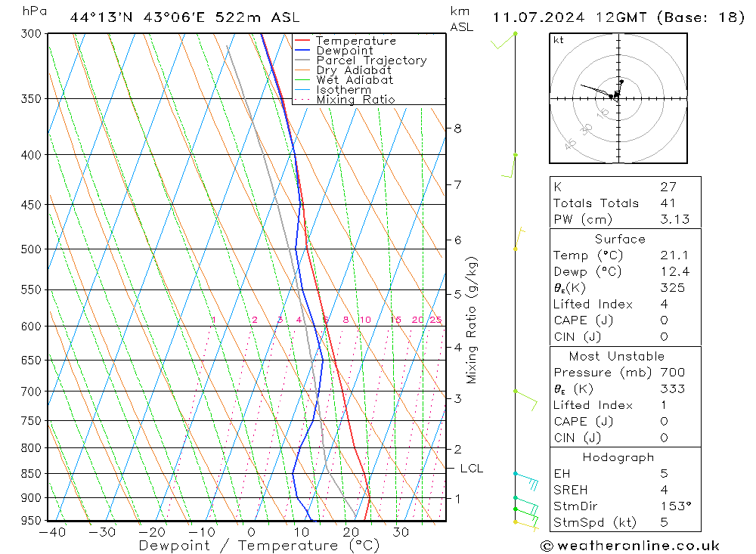Viewport: 756px width, 554px height.
Task: Click the weatheronline.co.uk copyright text
Action: (x=630, y=546)
